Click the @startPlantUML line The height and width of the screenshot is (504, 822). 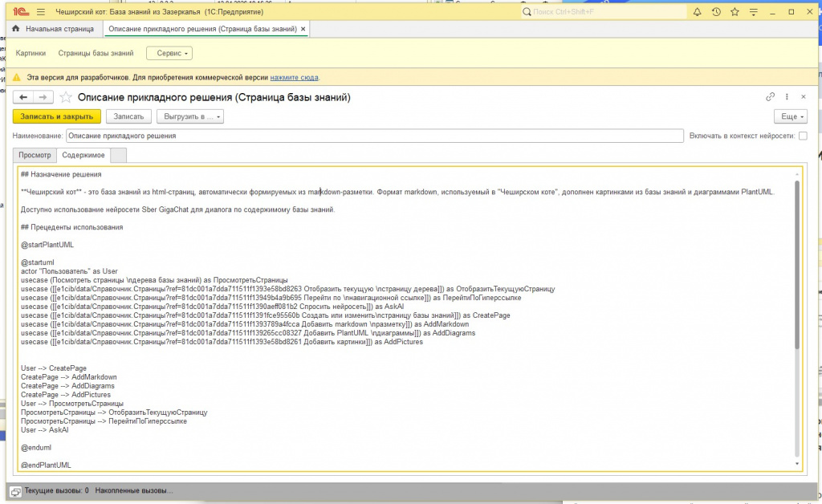tap(47, 245)
